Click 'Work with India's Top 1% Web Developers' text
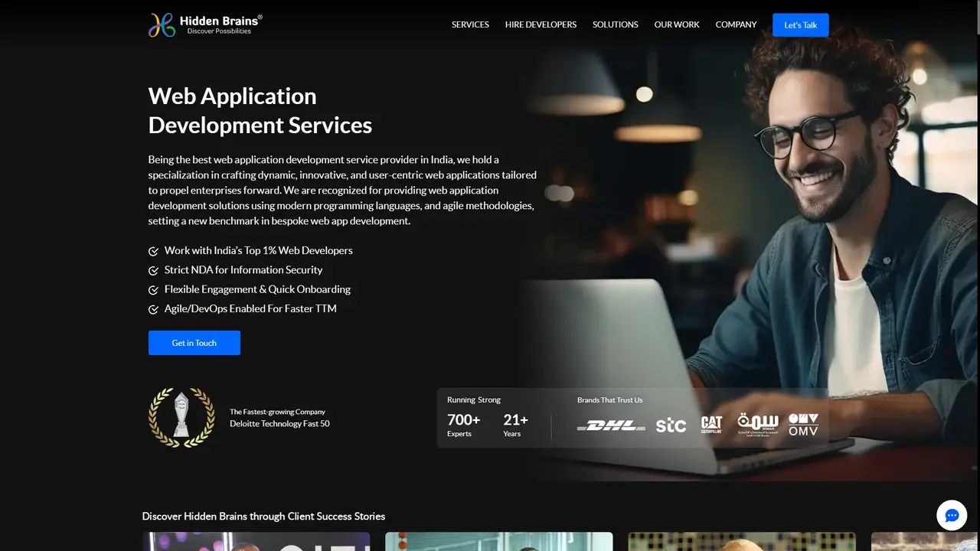The width and height of the screenshot is (980, 551). click(259, 250)
